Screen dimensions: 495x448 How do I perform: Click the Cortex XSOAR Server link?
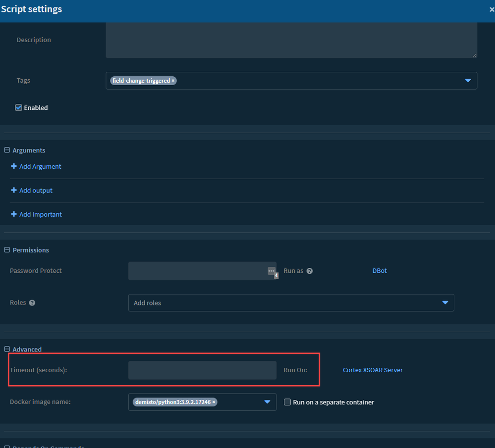[373, 370]
